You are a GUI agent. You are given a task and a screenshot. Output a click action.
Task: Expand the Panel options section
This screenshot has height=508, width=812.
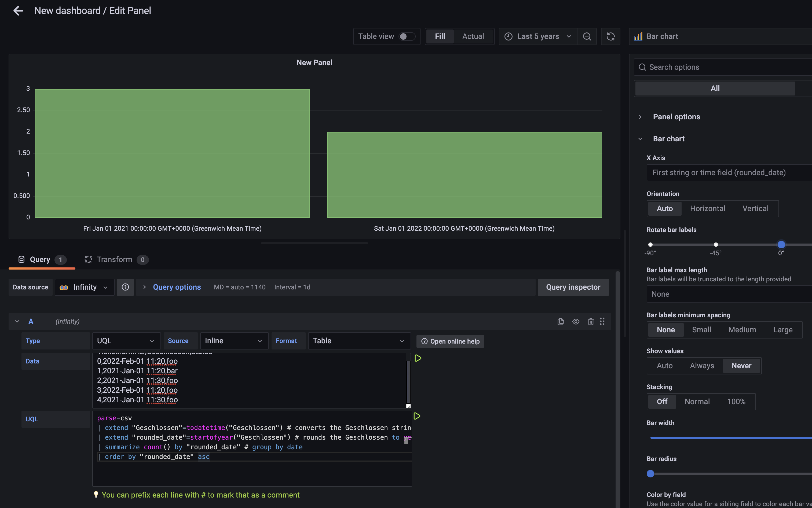[x=676, y=117]
